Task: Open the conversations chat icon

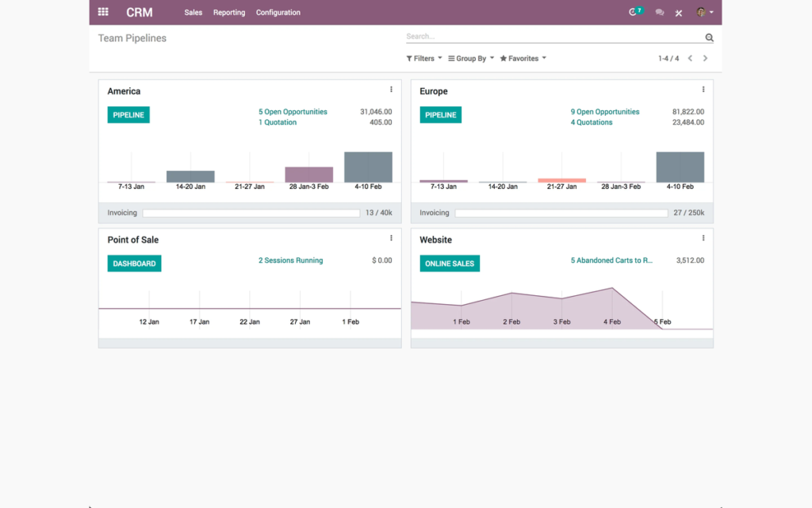Action: pyautogui.click(x=659, y=13)
